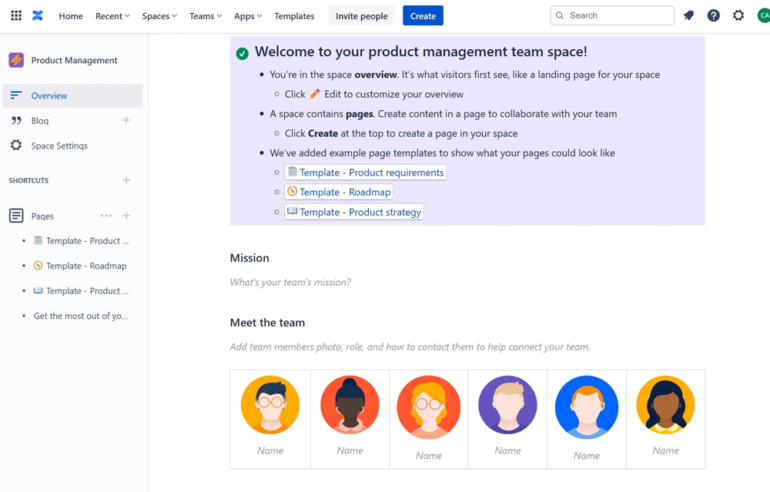Click the user profile avatar
Viewport: 770px width, 492px height.
point(763,16)
